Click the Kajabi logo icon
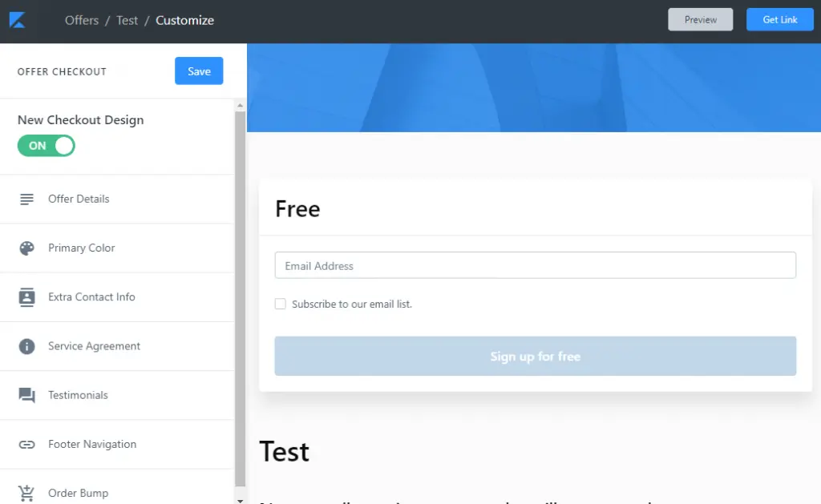Viewport: 821px width, 504px height. point(18,20)
